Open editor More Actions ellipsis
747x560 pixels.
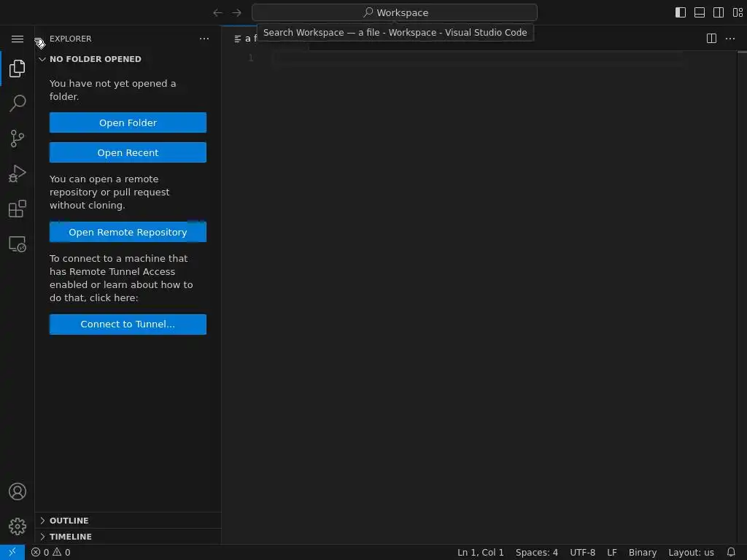coord(729,39)
